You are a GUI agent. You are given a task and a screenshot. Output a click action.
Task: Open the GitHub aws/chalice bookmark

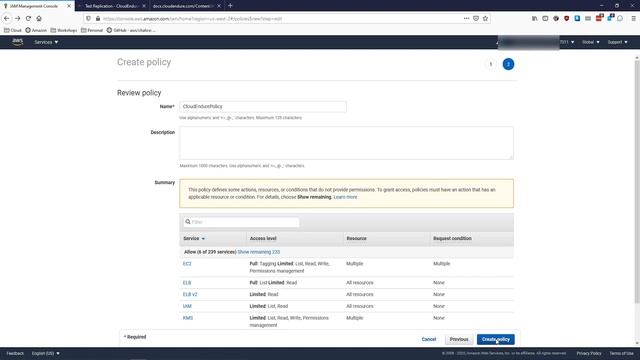click(131, 30)
